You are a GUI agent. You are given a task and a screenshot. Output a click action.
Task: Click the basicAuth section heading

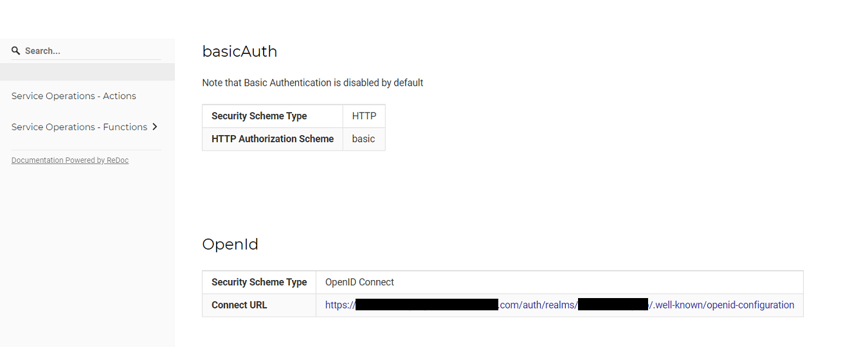(x=240, y=52)
